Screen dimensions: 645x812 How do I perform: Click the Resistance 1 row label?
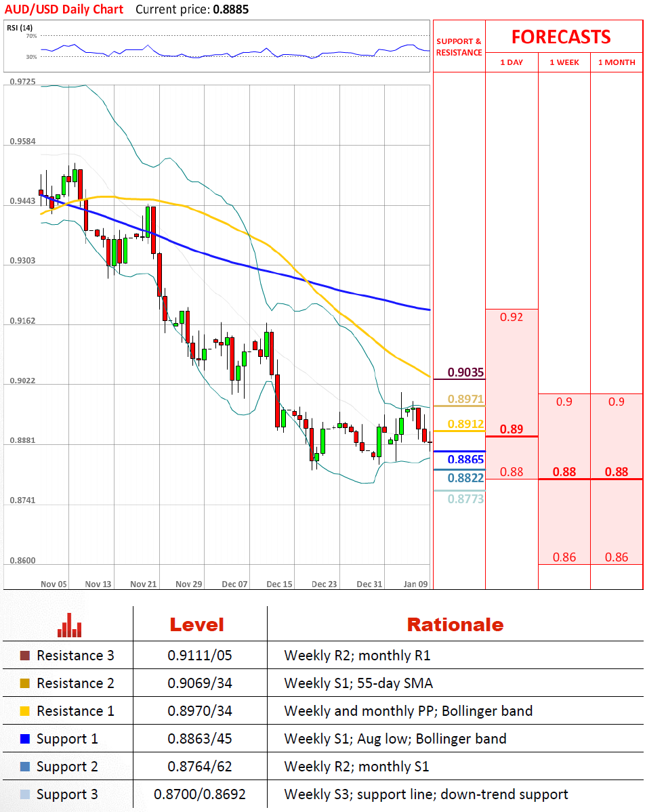tap(75, 711)
